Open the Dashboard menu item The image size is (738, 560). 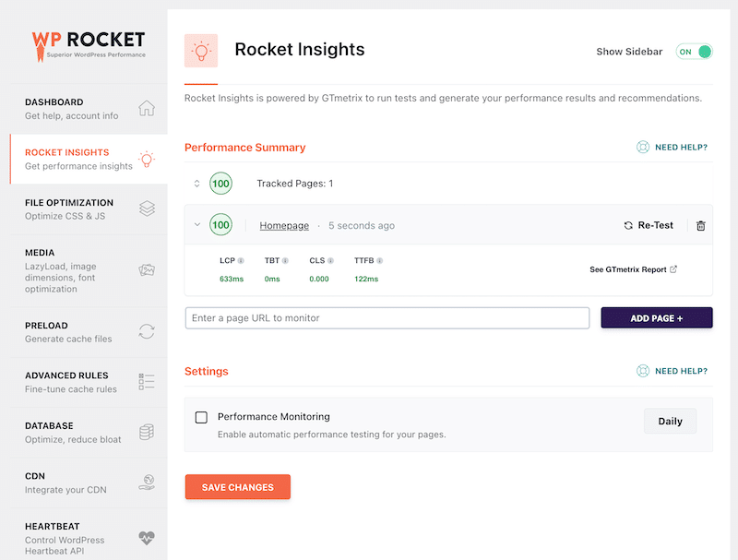coord(89,109)
